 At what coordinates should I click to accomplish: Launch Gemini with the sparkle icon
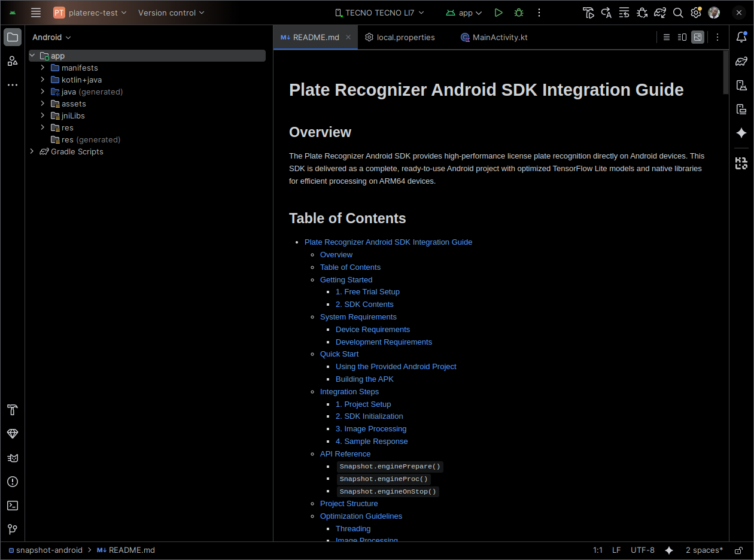741,133
